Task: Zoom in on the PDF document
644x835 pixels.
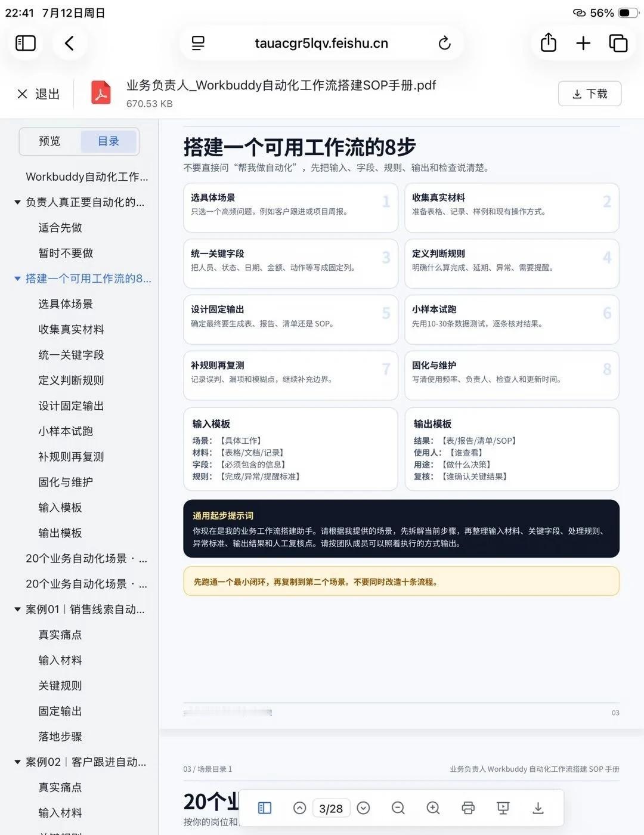Action: point(434,808)
